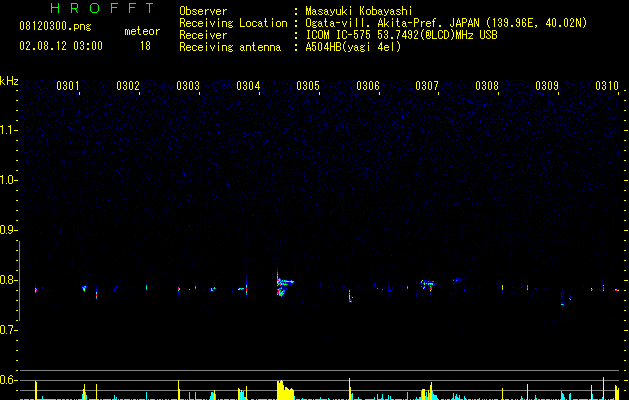Click the 0303 time marker
Image resolution: width=629 pixels, height=400 pixels.
tap(188, 85)
